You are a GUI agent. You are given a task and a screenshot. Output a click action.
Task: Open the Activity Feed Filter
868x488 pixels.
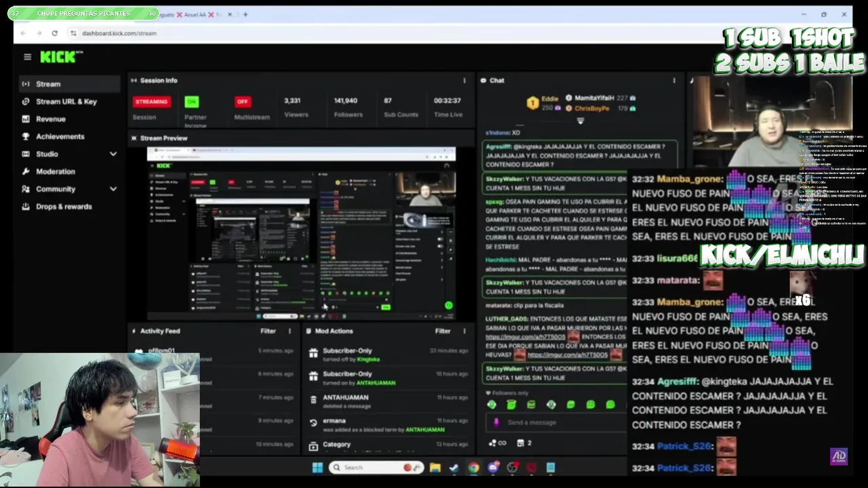tap(268, 331)
